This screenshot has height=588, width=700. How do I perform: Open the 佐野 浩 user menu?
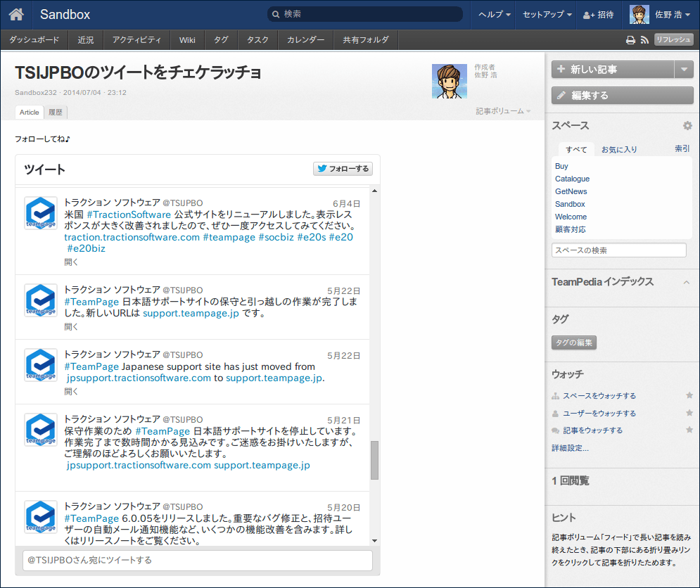pyautogui.click(x=672, y=14)
